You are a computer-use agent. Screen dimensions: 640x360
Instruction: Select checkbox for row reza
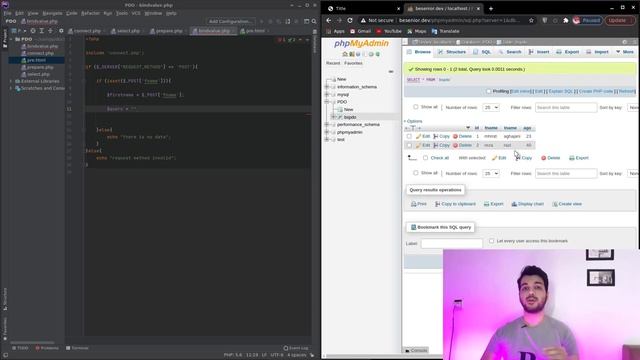[409, 145]
